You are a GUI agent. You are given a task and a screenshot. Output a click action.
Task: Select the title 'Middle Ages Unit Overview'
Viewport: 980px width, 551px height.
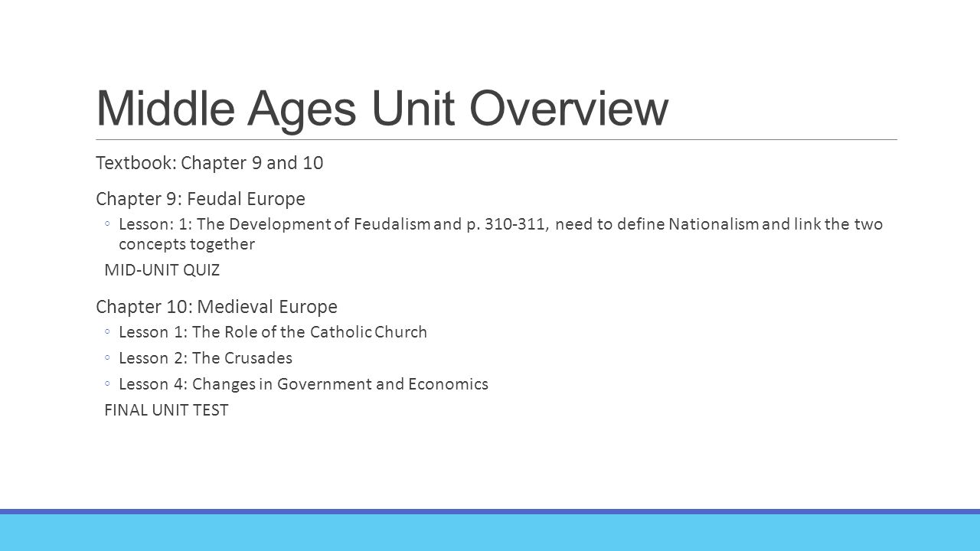coord(382,108)
